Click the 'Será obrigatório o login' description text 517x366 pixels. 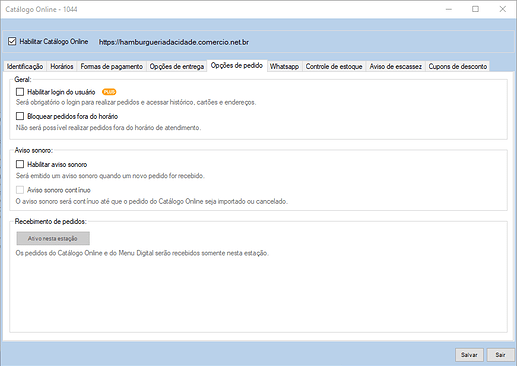(136, 102)
